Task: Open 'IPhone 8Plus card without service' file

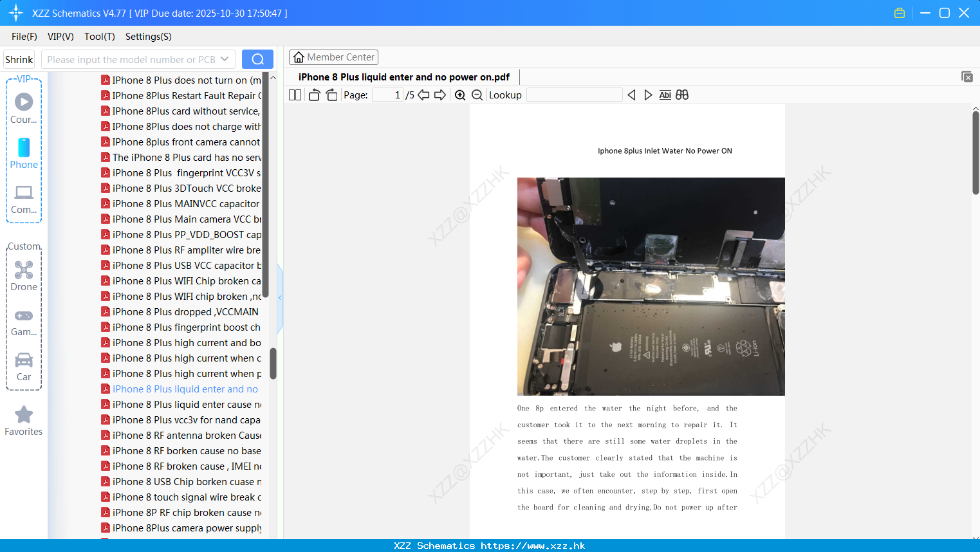Action: [x=181, y=111]
